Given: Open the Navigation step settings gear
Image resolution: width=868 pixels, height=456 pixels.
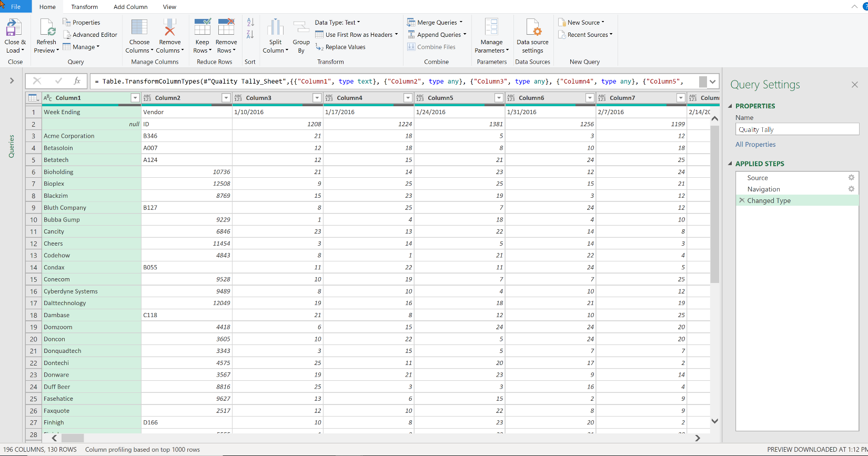Looking at the screenshot, I should [x=851, y=189].
